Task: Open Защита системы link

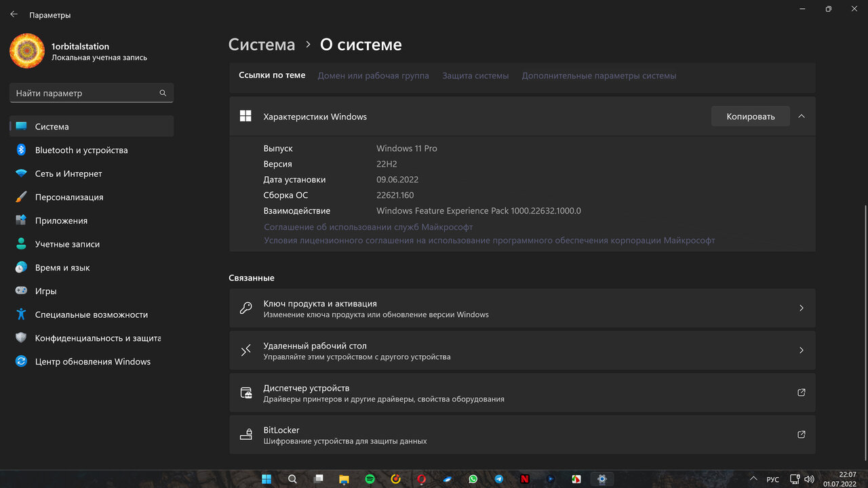Action: 475,76
